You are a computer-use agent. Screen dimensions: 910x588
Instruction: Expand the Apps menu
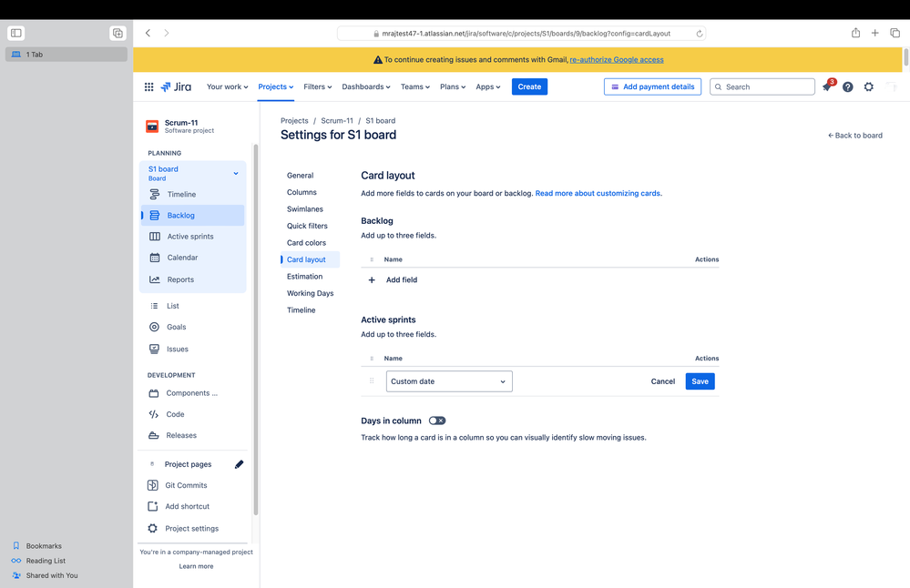[x=488, y=87]
